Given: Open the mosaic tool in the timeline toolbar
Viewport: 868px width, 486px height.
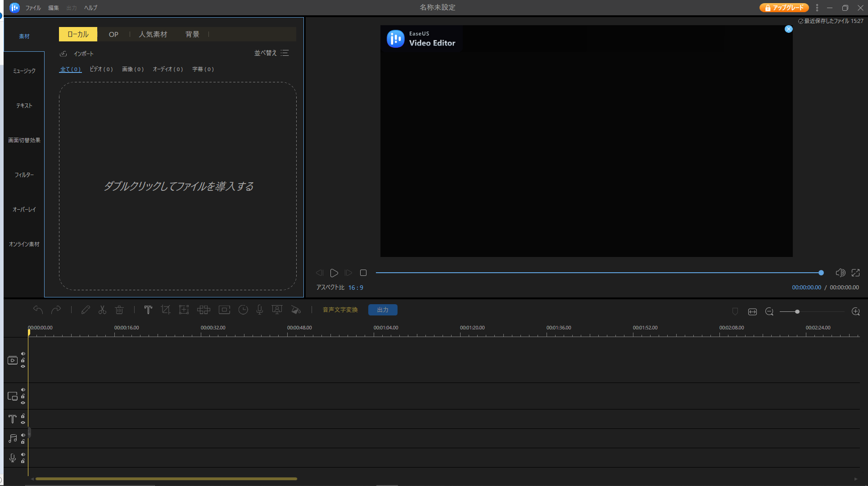Looking at the screenshot, I should (x=203, y=310).
